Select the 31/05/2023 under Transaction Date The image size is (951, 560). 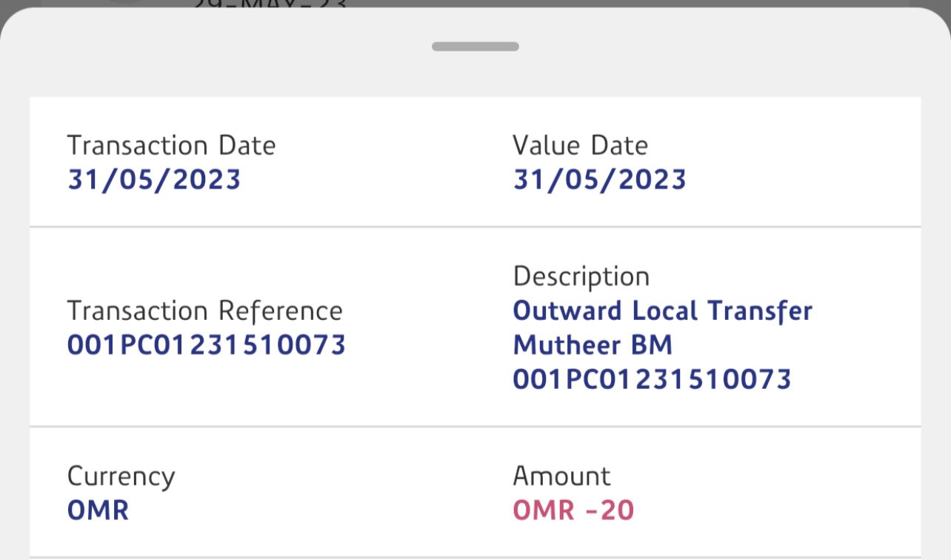tap(154, 180)
